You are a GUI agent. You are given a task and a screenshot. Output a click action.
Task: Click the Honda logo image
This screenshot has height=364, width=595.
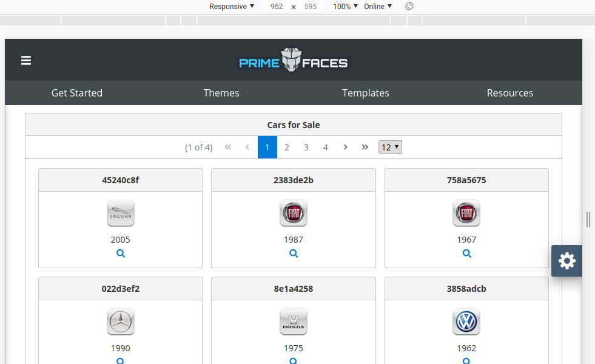pos(294,322)
